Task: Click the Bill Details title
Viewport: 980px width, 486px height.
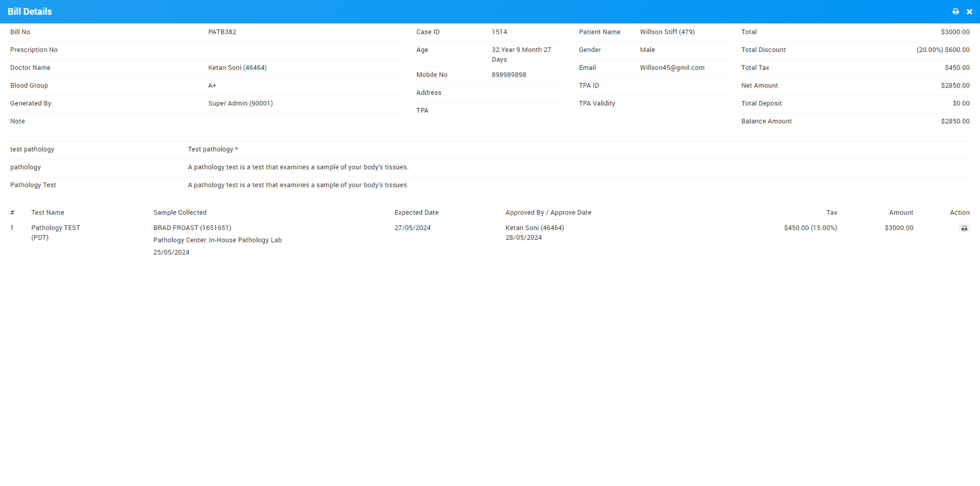Action: pyautogui.click(x=29, y=12)
